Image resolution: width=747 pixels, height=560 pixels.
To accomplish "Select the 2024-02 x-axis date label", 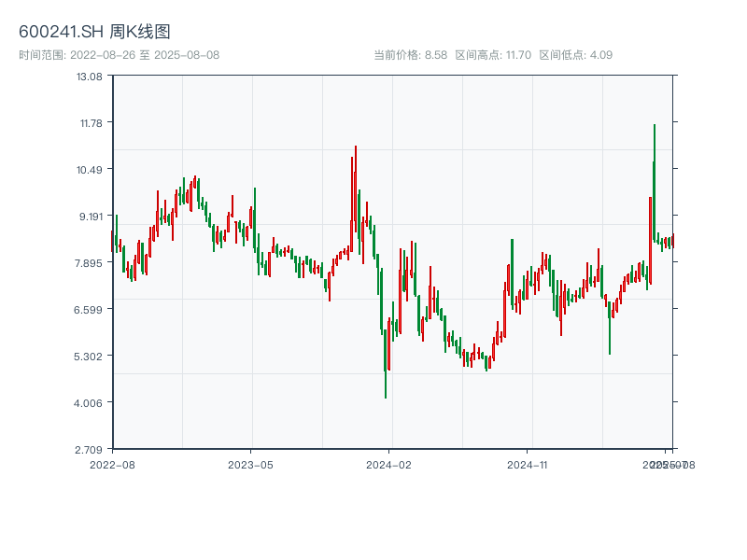I will click(x=389, y=464).
